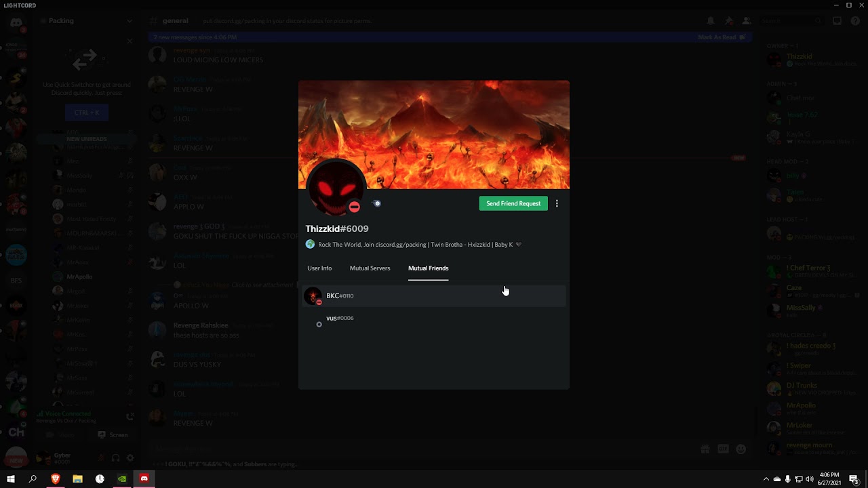Open user settings gear icon
The width and height of the screenshot is (868, 488).
pyautogui.click(x=130, y=458)
